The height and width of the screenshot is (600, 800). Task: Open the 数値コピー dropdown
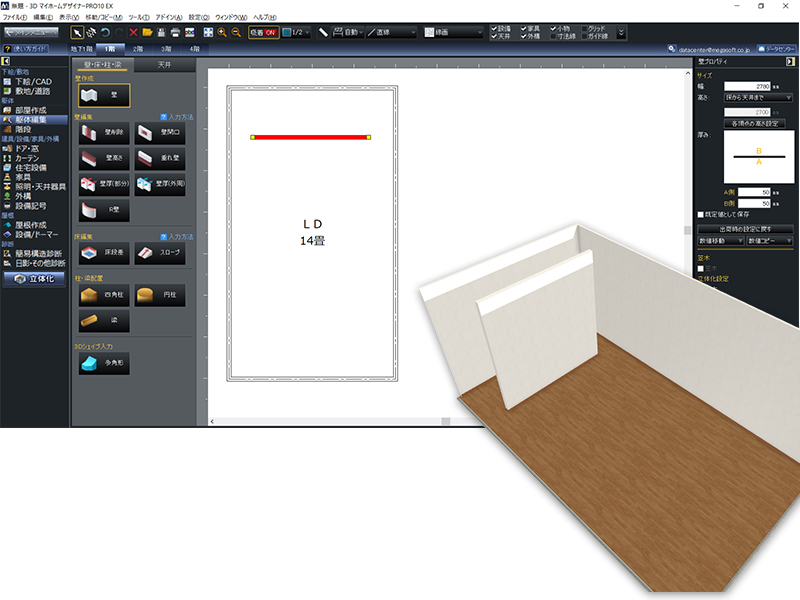coord(769,241)
